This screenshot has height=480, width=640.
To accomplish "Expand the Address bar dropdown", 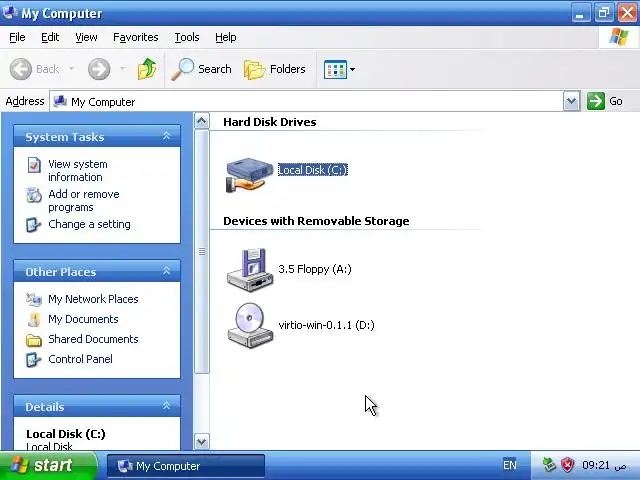I will tap(571, 101).
